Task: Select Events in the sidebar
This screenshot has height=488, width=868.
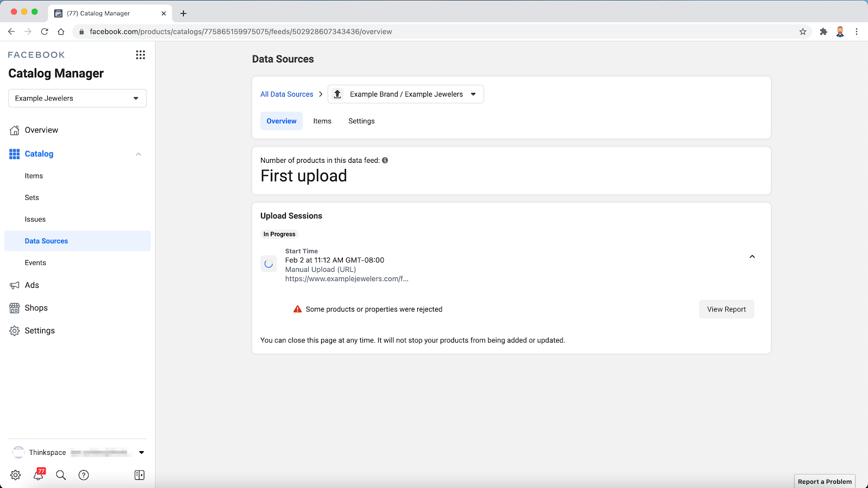Action: pos(35,263)
